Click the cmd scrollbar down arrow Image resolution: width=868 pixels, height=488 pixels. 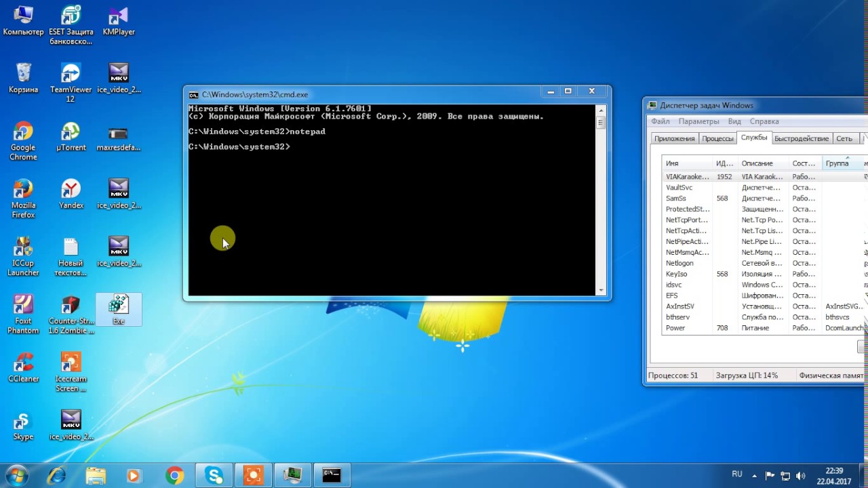point(600,290)
